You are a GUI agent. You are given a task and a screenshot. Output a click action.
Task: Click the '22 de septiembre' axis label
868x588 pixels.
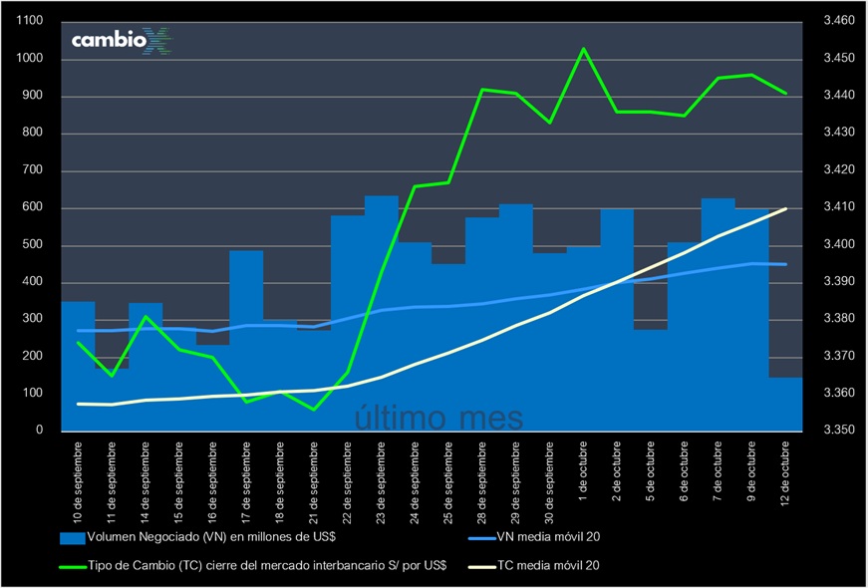click(x=347, y=482)
